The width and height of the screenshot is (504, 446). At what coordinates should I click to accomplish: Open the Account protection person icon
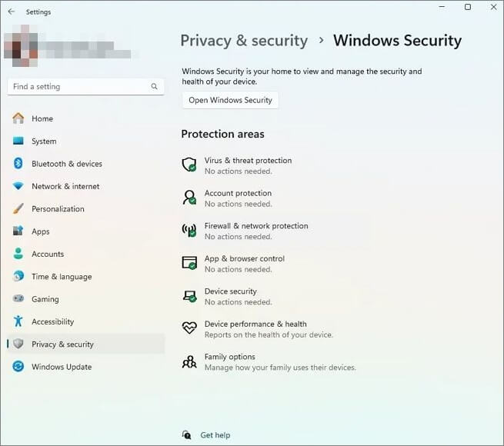189,198
